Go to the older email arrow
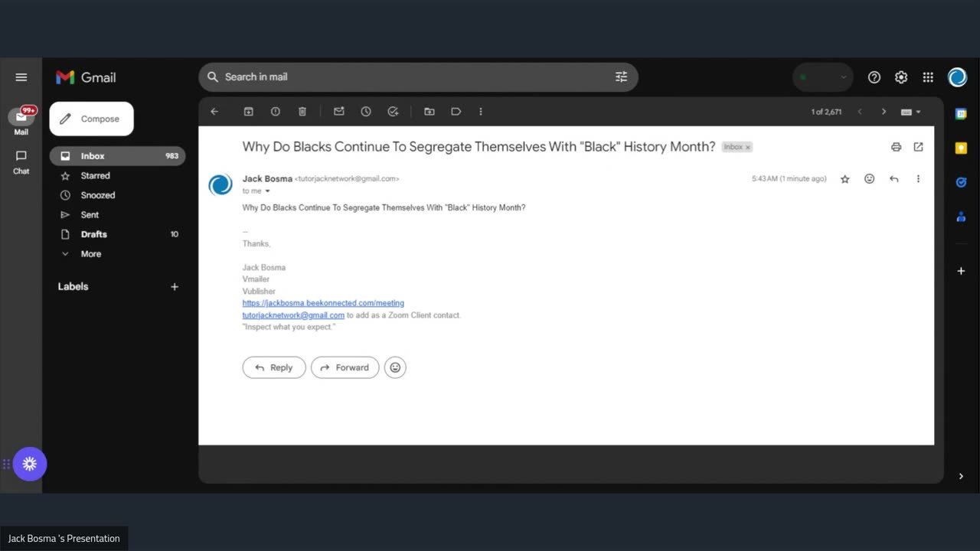 tap(884, 112)
